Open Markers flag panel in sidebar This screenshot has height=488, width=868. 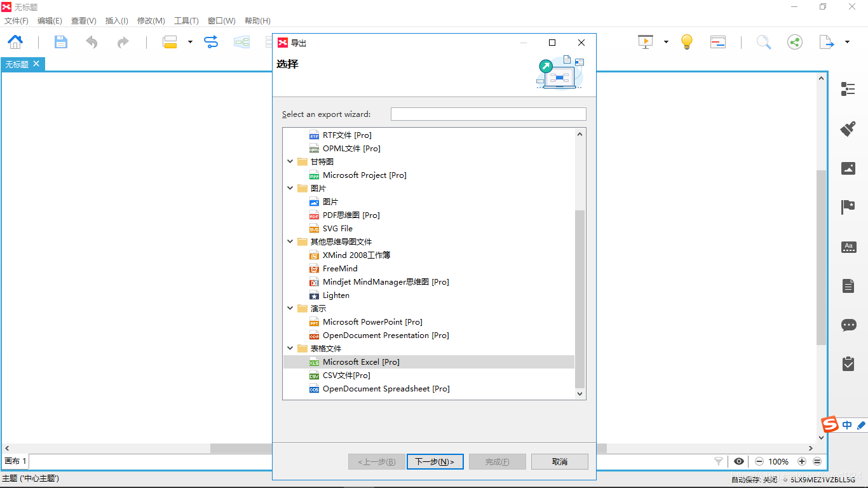[848, 207]
